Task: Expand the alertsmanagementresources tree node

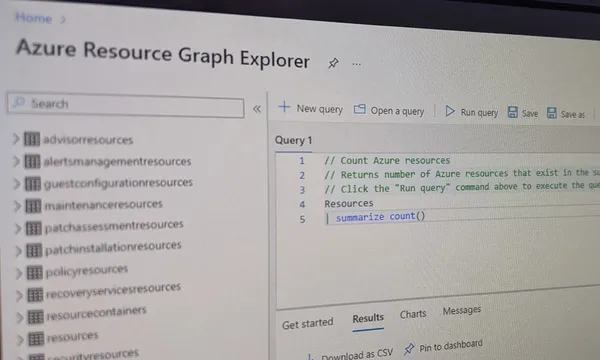Action: [16, 161]
